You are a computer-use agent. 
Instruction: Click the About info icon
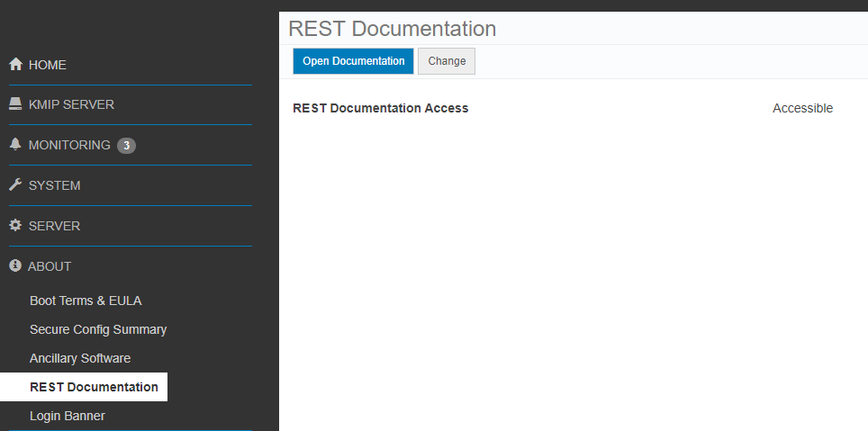coord(15,266)
